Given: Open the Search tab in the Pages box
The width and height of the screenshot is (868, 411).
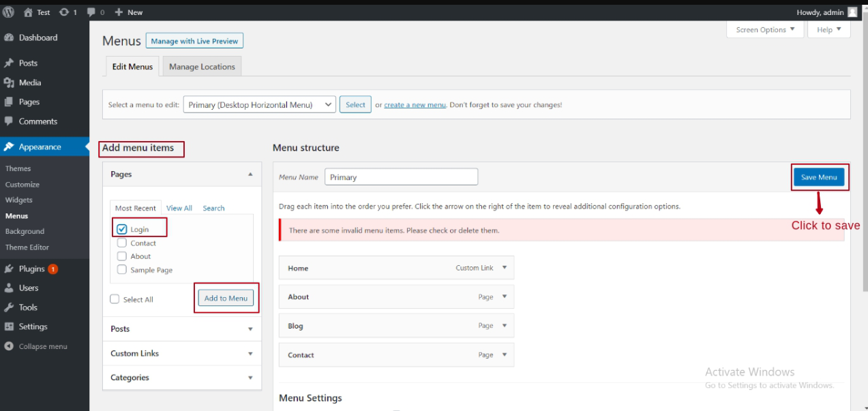Looking at the screenshot, I should (213, 208).
